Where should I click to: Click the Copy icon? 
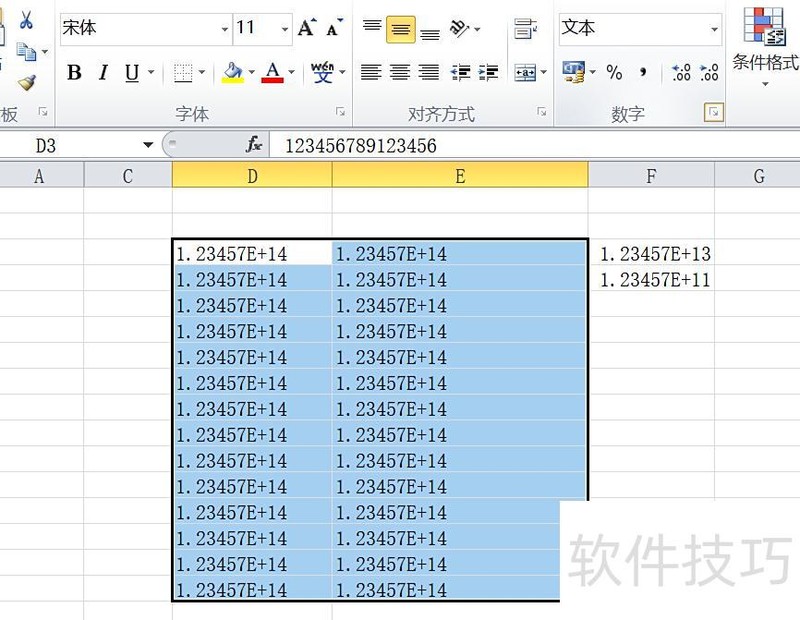26,52
